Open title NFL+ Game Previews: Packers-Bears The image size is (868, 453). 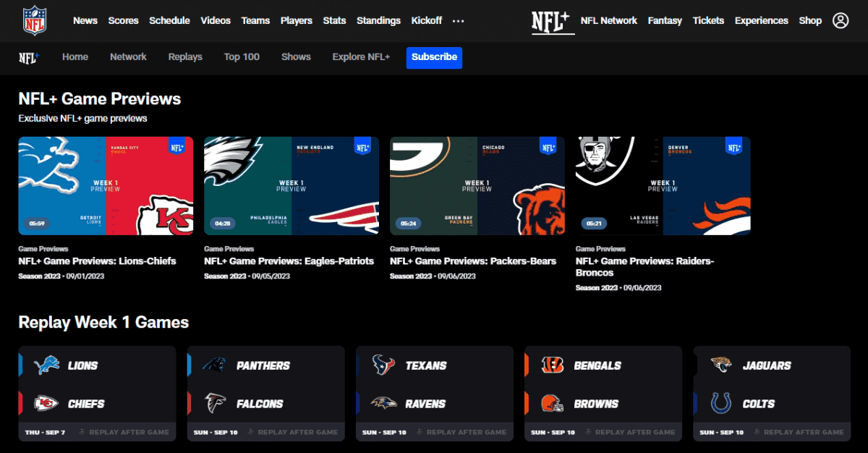point(473,261)
